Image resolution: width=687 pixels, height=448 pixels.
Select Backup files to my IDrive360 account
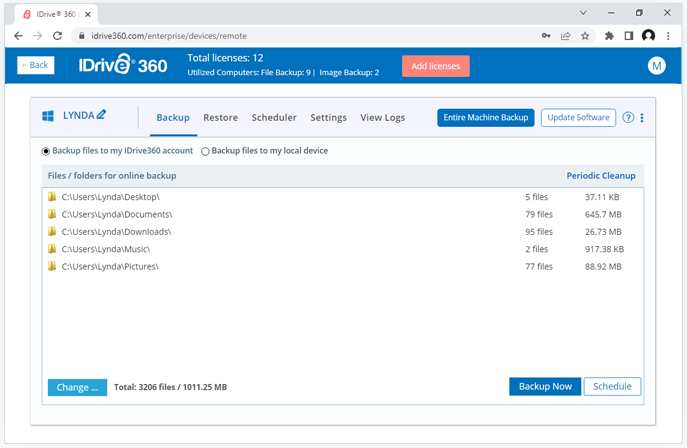click(x=46, y=151)
